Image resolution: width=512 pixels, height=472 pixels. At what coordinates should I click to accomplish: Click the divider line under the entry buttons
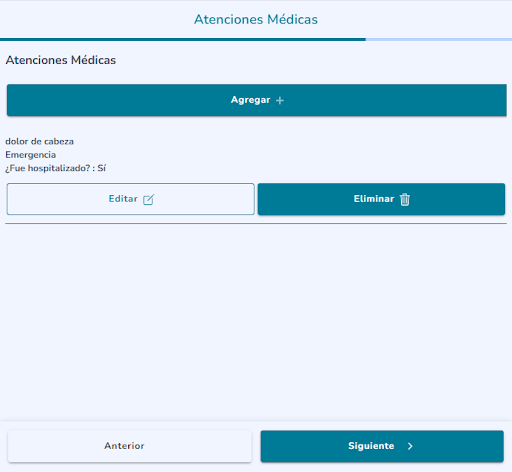256,224
